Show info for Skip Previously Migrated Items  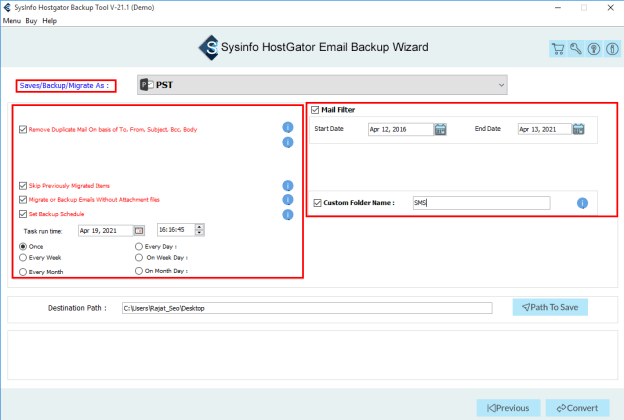(x=288, y=186)
